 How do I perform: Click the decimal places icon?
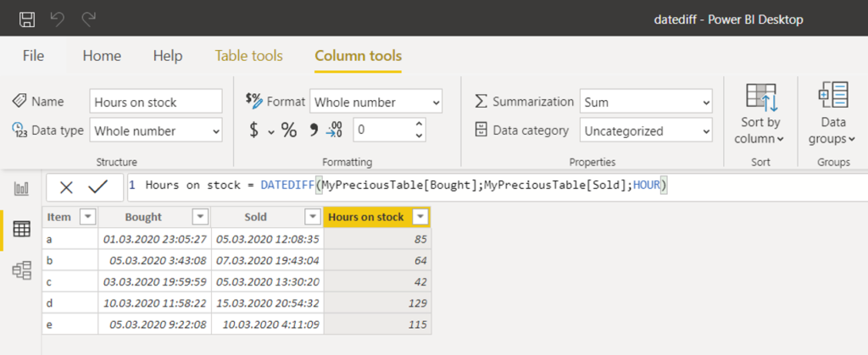point(334,130)
